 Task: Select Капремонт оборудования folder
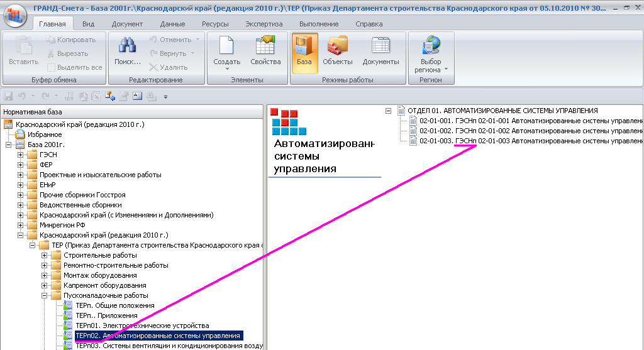[x=105, y=285]
